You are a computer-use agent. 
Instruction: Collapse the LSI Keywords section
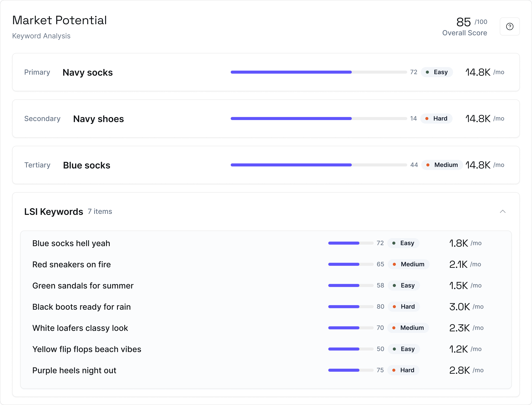point(503,211)
